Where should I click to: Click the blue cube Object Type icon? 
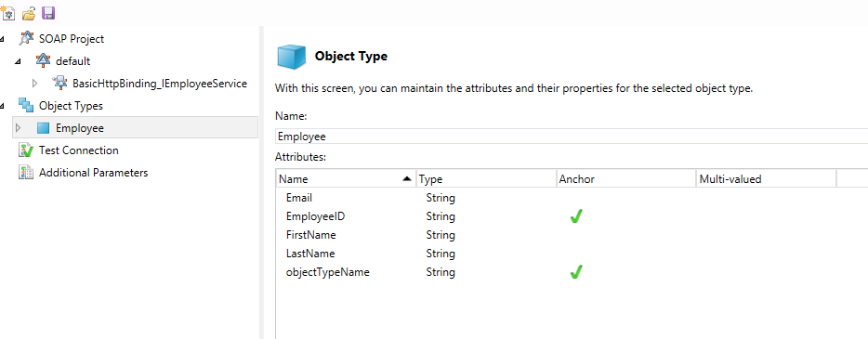tap(291, 57)
